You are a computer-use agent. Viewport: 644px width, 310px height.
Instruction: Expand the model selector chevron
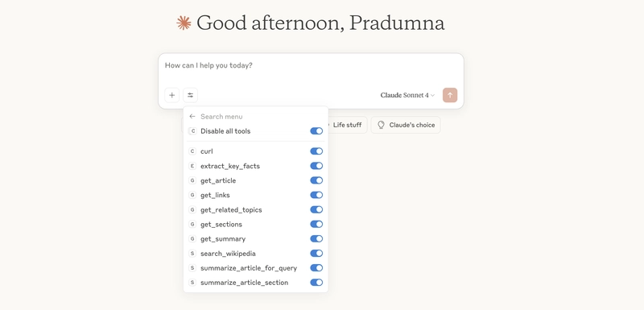click(x=432, y=96)
